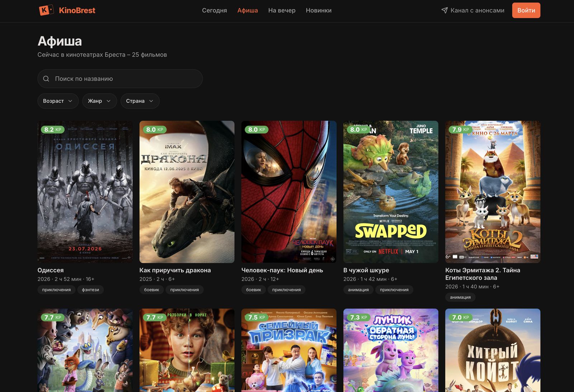The image size is (574, 392).
Task: Open the Хитрый койот poster
Action: pyautogui.click(x=493, y=350)
